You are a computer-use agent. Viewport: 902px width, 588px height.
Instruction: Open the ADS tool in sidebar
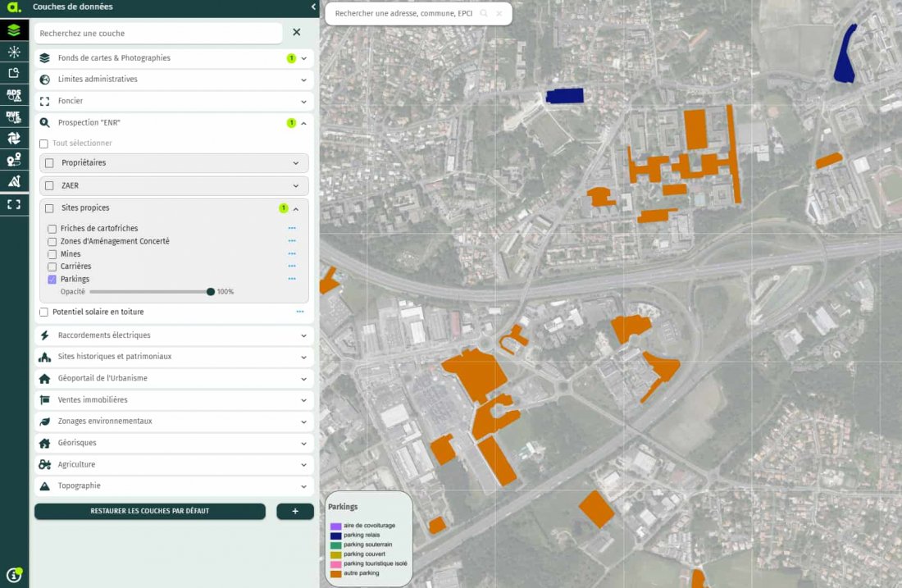click(14, 94)
